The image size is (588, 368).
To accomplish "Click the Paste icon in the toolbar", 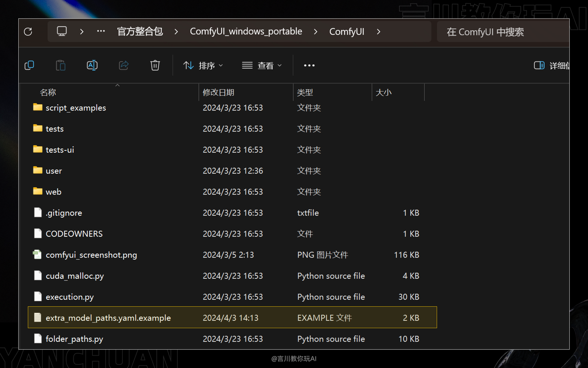I will (x=60, y=65).
